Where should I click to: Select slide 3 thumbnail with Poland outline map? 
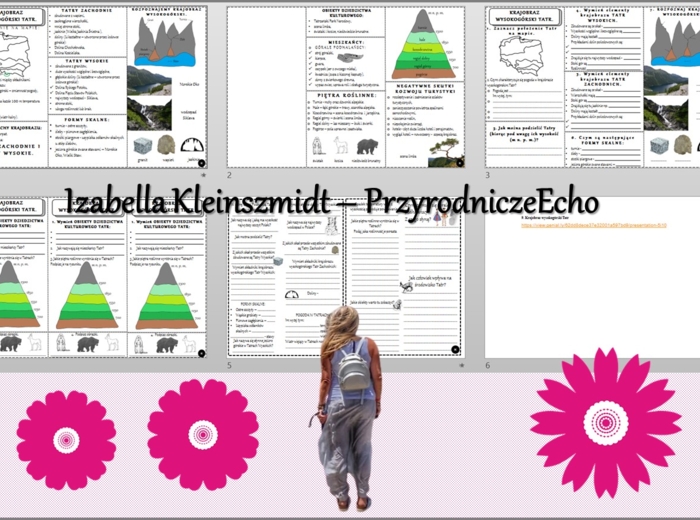(592, 87)
